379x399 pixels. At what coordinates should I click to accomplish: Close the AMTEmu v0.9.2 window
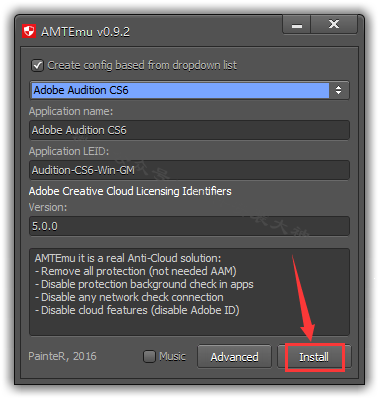pos(334,25)
